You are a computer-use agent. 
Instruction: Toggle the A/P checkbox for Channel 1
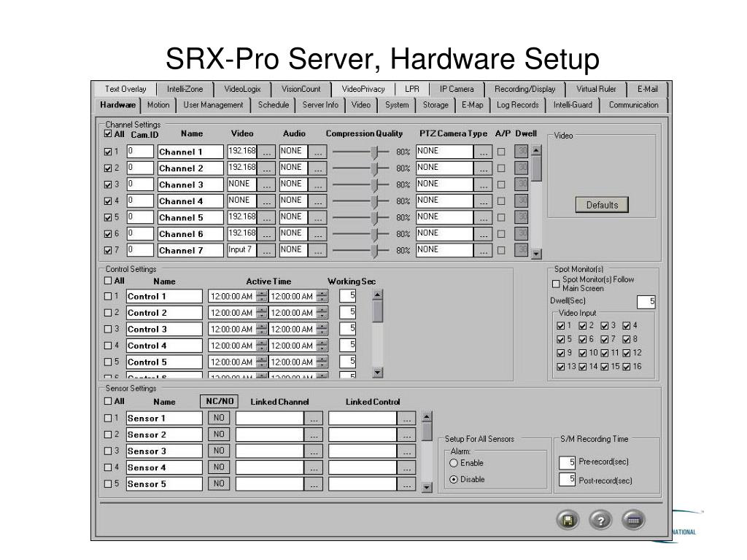click(x=501, y=152)
